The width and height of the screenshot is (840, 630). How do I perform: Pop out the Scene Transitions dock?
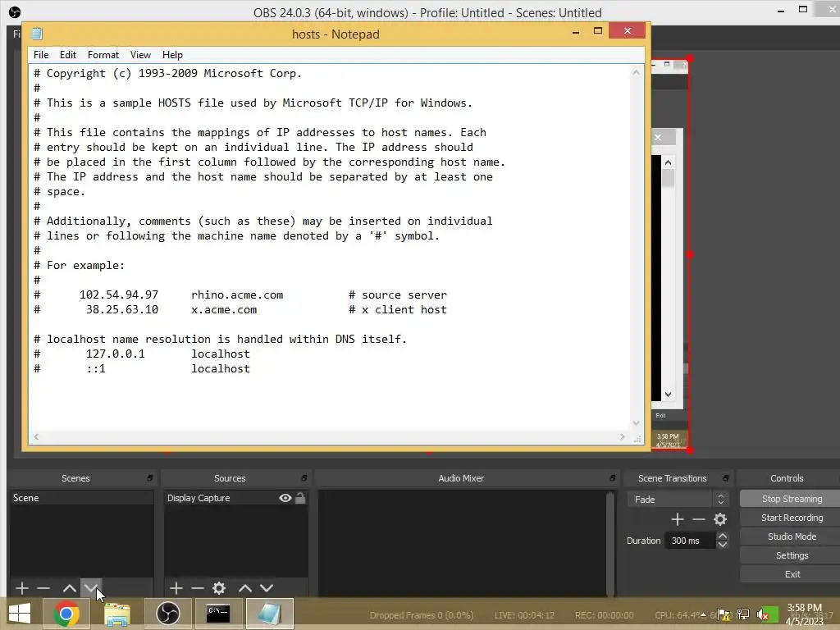[726, 478]
